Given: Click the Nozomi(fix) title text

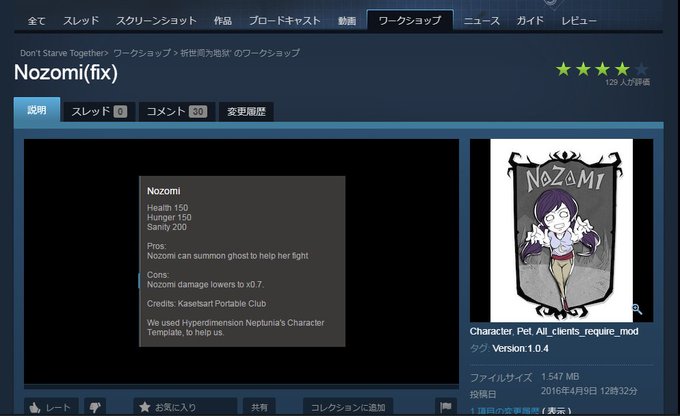Looking at the screenshot, I should (66, 72).
